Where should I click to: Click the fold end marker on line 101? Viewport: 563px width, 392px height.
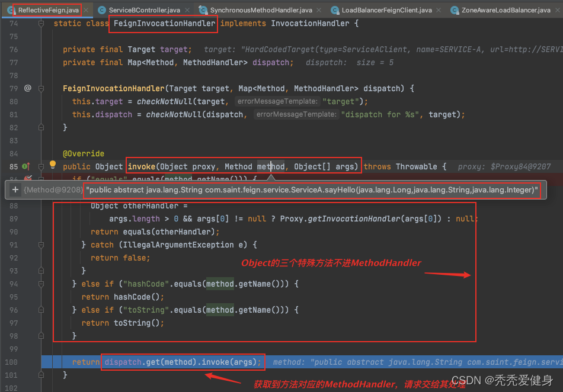41,375
